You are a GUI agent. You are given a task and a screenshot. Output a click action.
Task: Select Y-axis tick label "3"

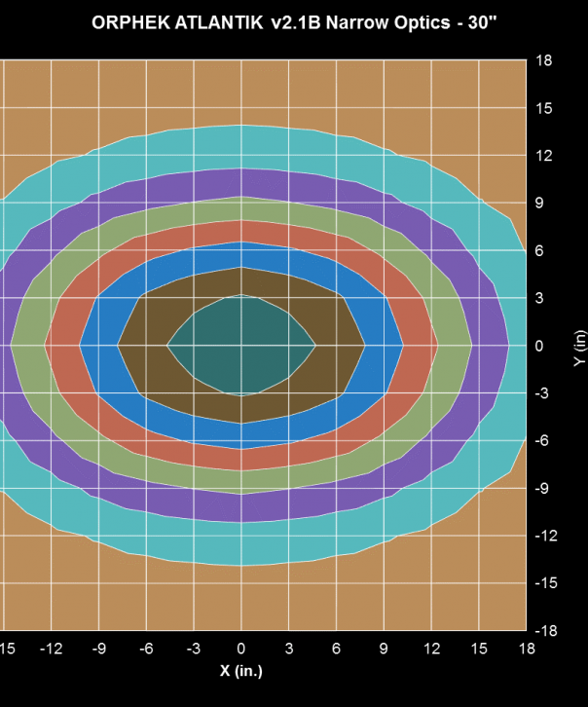point(539,298)
